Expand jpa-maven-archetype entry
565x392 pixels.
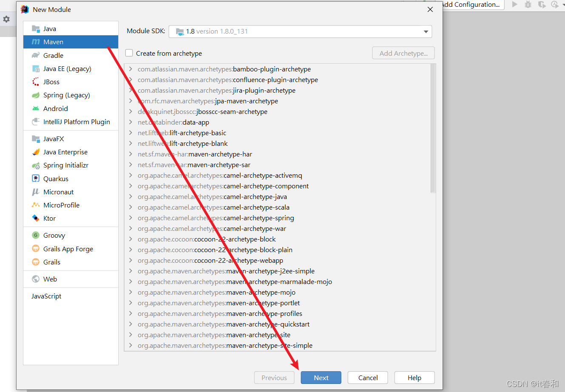tap(131, 101)
